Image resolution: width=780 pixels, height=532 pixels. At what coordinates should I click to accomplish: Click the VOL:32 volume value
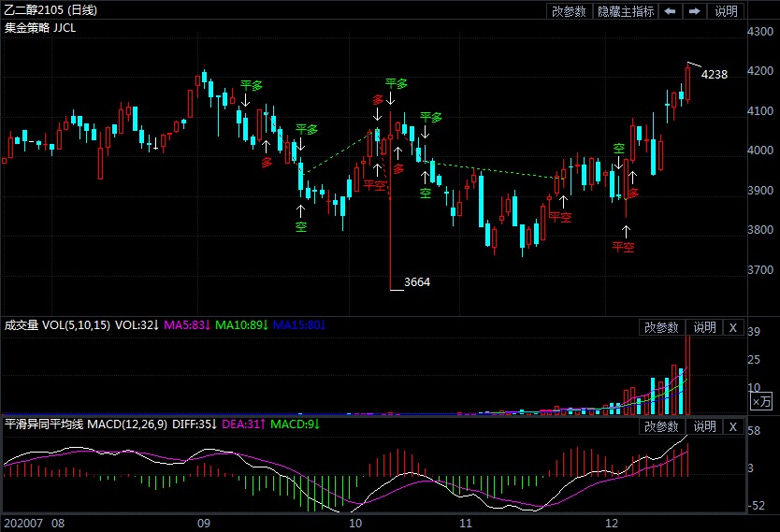pos(137,325)
